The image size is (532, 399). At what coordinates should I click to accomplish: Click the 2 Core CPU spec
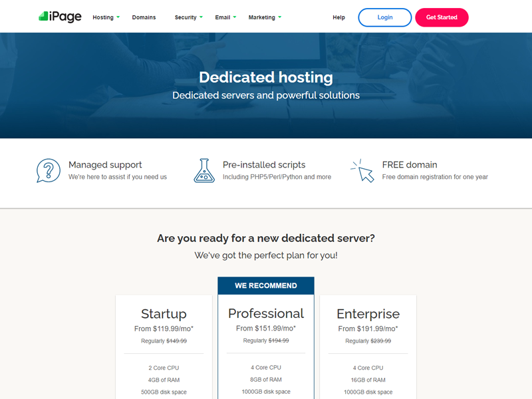(x=164, y=368)
